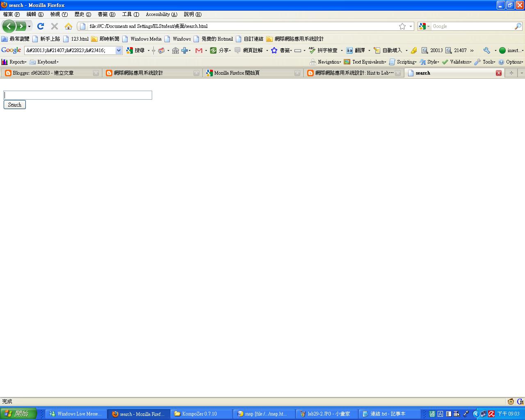
Task: Open search engine selector dropdown
Action: 424,26
